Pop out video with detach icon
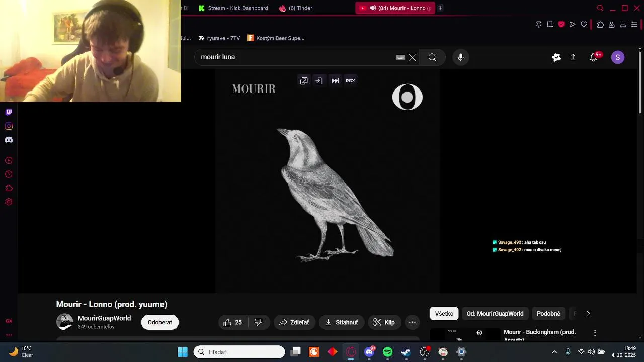The height and width of the screenshot is (362, 644). pyautogui.click(x=304, y=81)
